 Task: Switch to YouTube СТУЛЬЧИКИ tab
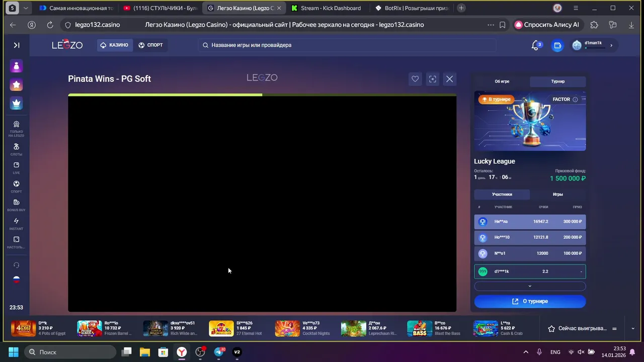coord(160,8)
